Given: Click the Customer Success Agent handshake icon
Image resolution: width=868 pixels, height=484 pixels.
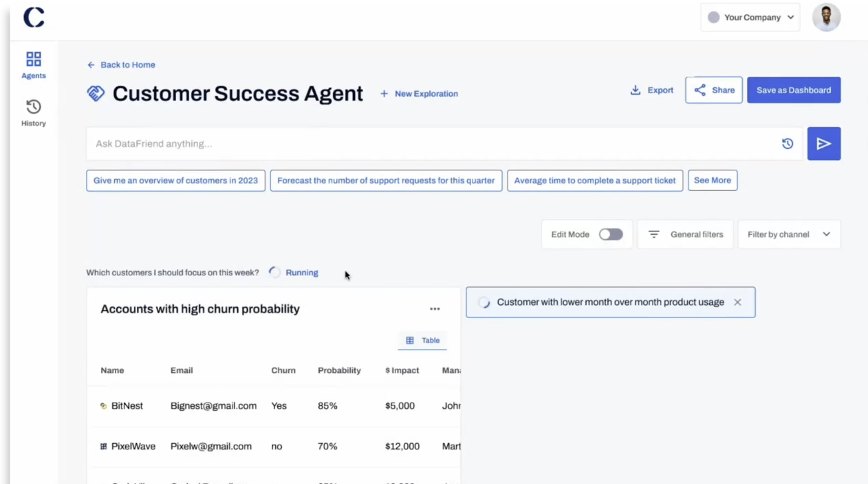Looking at the screenshot, I should [x=96, y=93].
